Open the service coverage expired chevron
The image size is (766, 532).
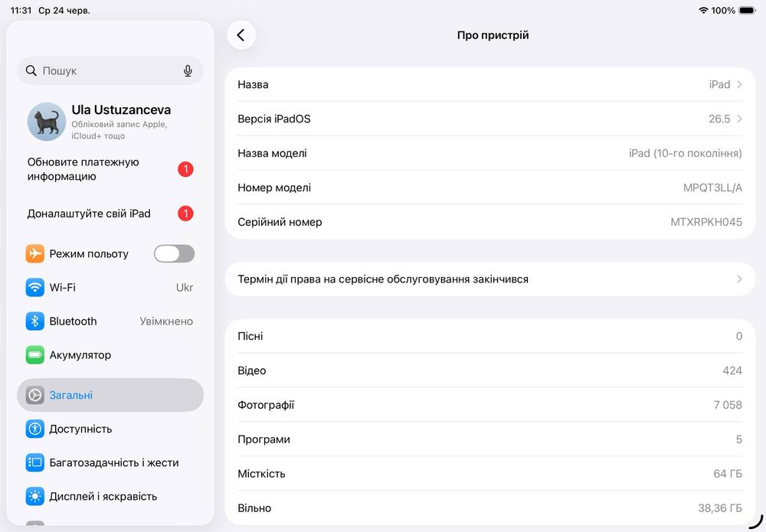pyautogui.click(x=740, y=279)
